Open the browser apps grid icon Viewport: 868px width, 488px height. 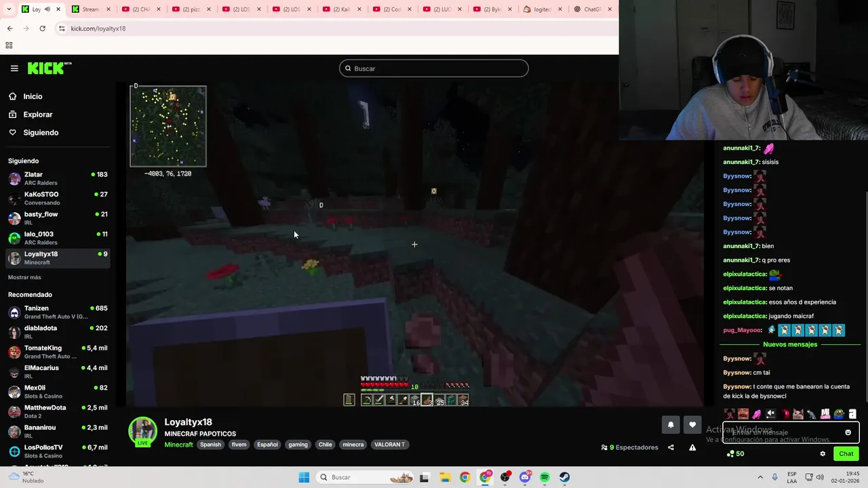coord(9,45)
